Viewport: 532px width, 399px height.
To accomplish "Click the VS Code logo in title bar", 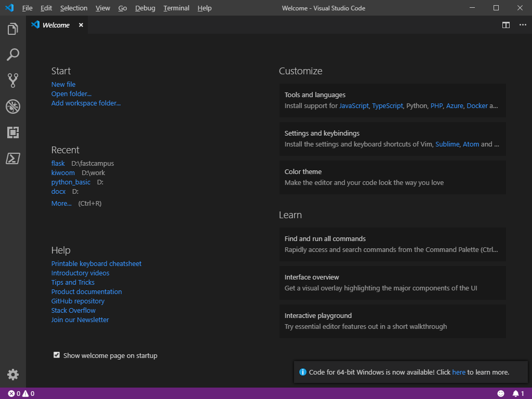I will coord(9,8).
